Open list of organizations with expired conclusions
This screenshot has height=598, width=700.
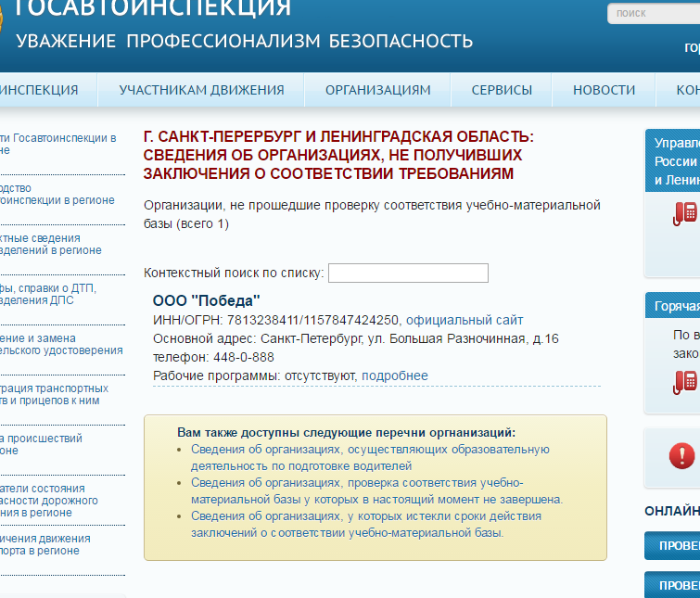click(x=365, y=525)
